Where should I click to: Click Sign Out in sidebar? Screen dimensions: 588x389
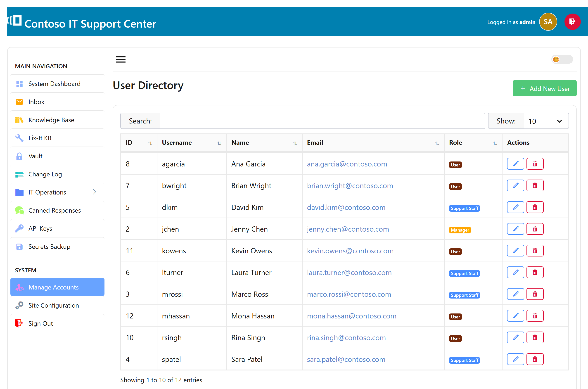(57, 323)
